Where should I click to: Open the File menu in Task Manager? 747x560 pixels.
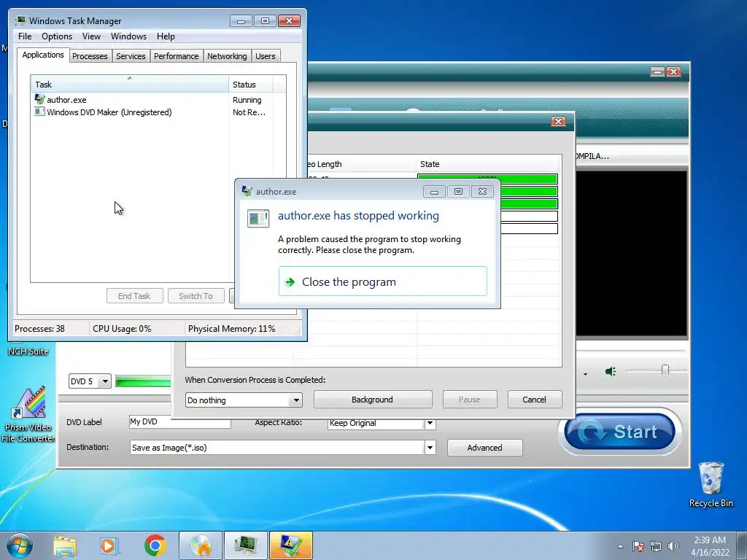(x=25, y=36)
